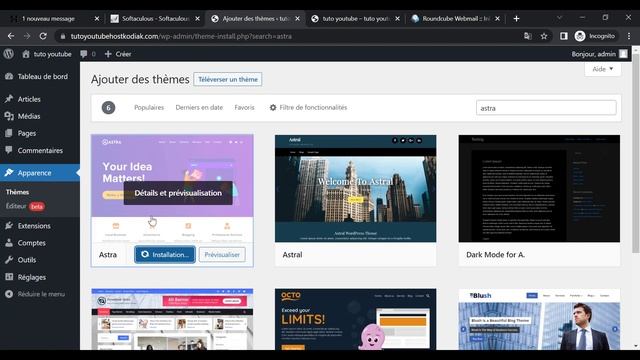
Task: Click the WordPress logo in admin bar
Action: 9,54
